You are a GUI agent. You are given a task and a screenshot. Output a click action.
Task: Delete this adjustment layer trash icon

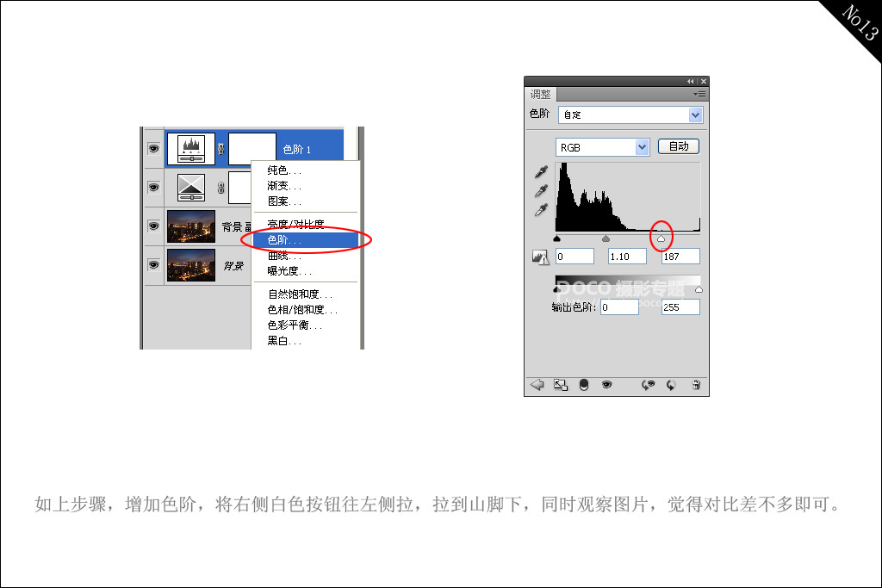tap(696, 385)
